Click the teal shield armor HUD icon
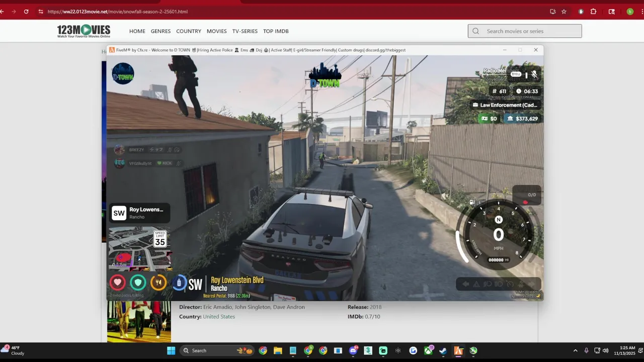Screen dimensions: 644x362 (138, 283)
